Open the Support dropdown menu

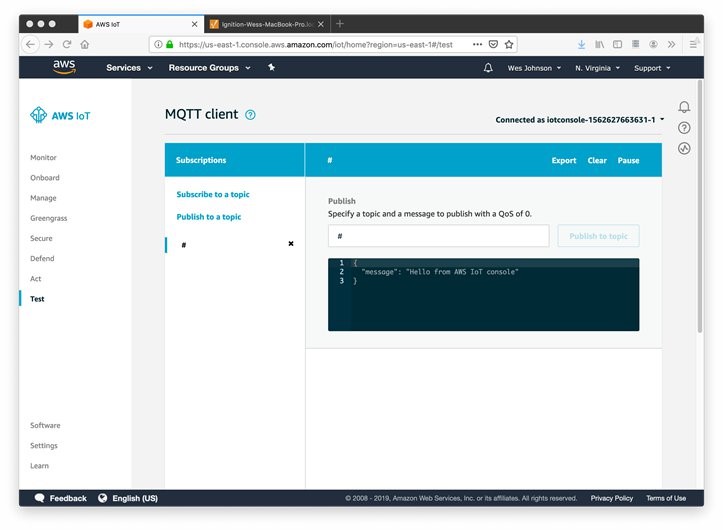point(652,68)
